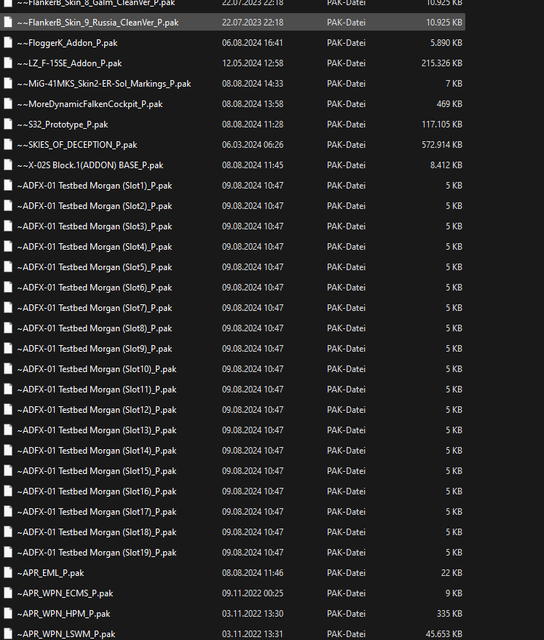
Task: Click file icon of ~~FloggerK_Addon_P.pak
Action: click(8, 42)
